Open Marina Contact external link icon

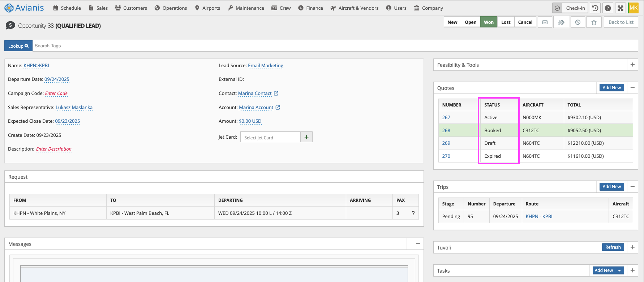point(276,94)
